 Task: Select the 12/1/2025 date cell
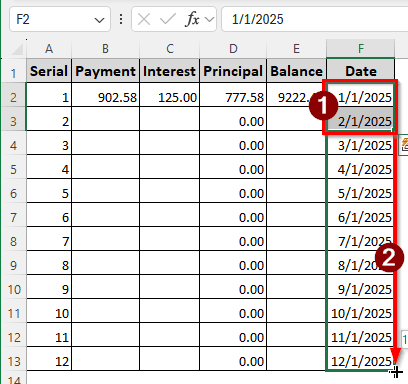(x=361, y=359)
